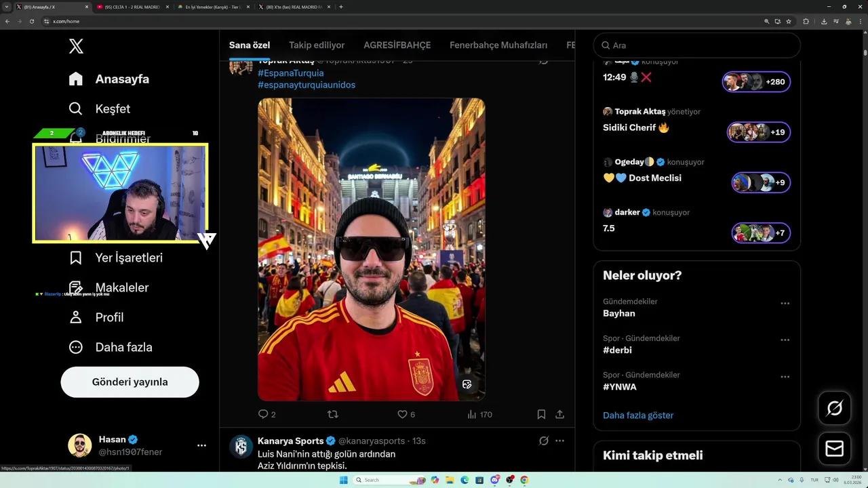Open more options for Bayhan trend
This screenshot has height=488, width=868.
coord(785,304)
